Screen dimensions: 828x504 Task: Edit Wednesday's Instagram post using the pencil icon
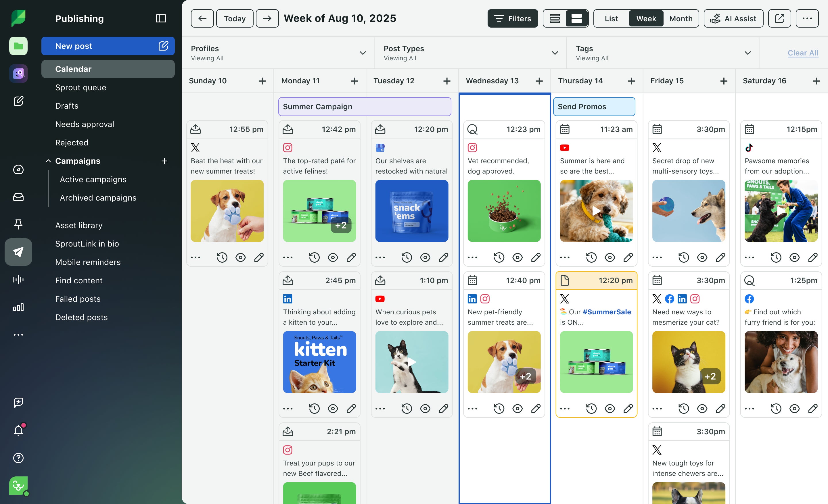click(x=536, y=257)
